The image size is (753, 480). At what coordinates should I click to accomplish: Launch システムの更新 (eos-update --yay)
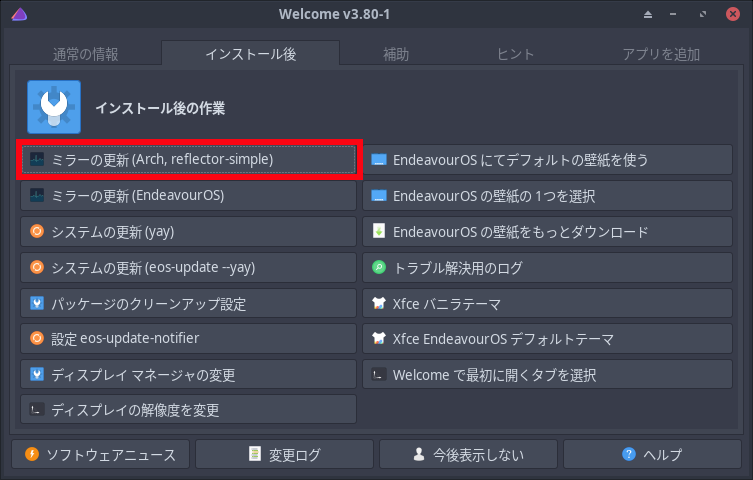point(189,267)
